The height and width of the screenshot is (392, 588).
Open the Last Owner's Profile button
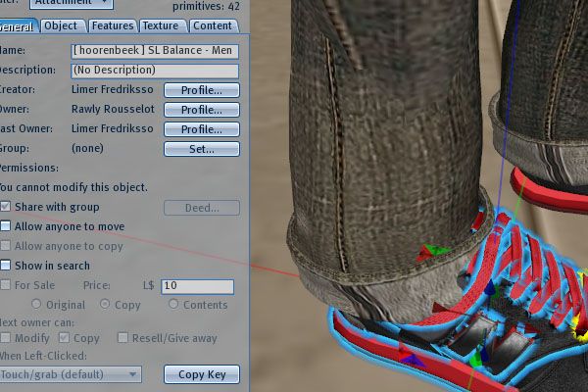coord(201,129)
